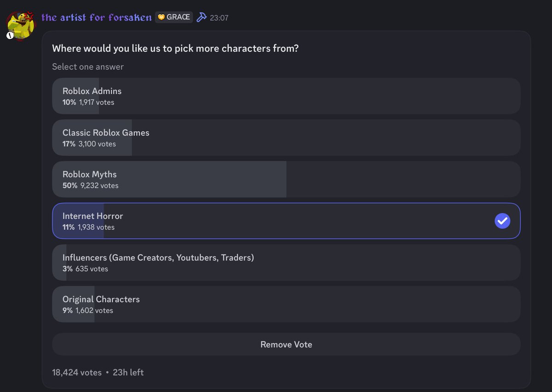Click the '9,232 votes' count text
This screenshot has height=392, width=552.
tap(98, 186)
